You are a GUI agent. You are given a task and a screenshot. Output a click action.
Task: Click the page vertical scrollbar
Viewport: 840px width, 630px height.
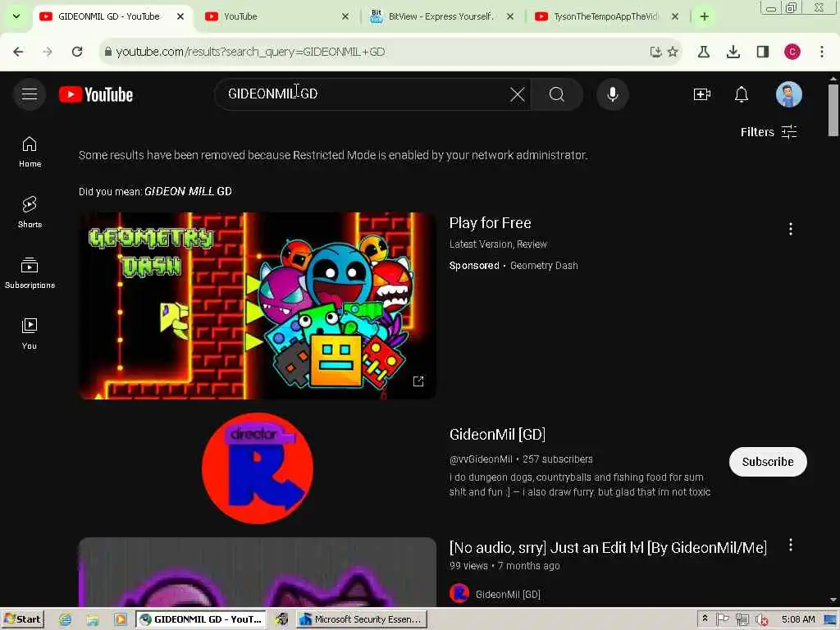[x=833, y=111]
